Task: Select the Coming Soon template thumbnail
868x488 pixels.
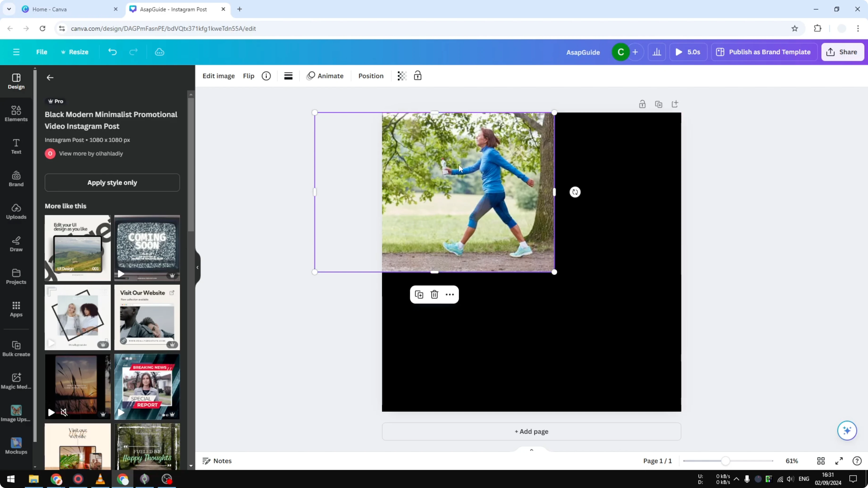Action: click(147, 248)
